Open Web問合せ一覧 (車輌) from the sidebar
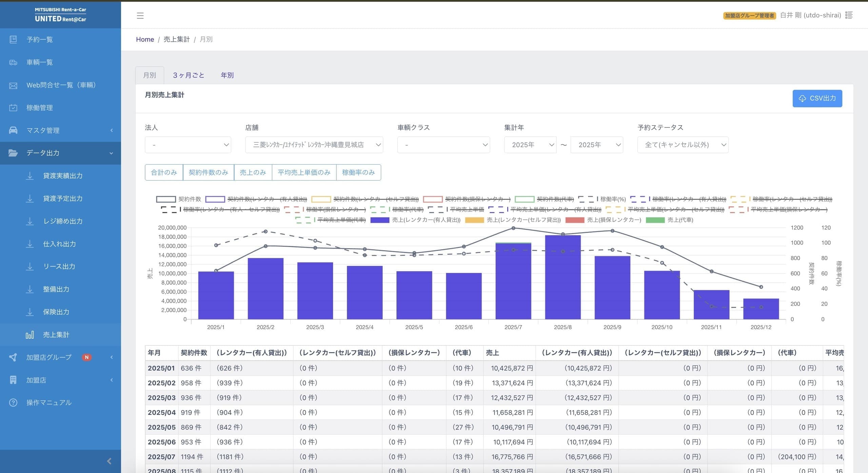The width and height of the screenshot is (868, 473). pos(61,85)
